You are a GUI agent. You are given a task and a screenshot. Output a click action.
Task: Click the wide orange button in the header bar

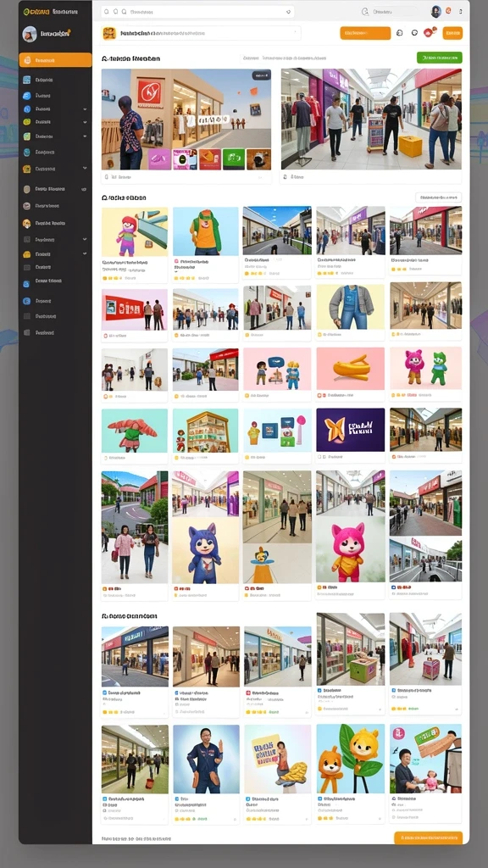click(365, 33)
